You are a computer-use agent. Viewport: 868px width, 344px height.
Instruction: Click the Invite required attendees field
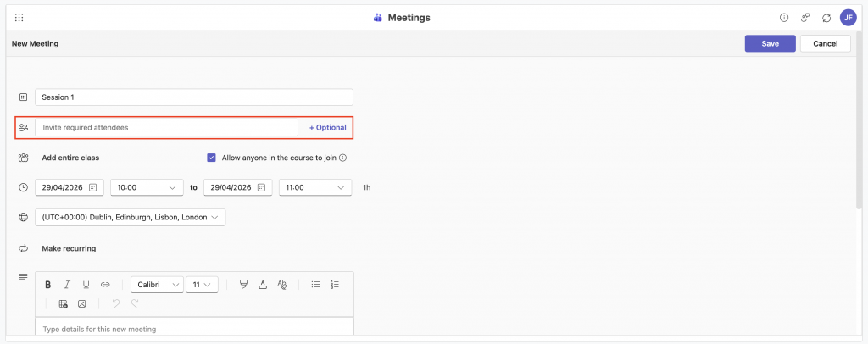(x=166, y=127)
